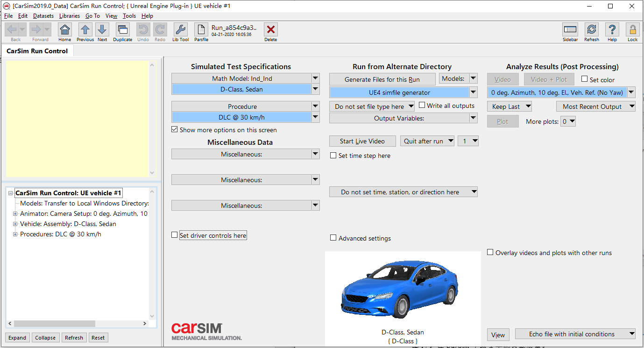Open the Datasets menu

coord(43,16)
